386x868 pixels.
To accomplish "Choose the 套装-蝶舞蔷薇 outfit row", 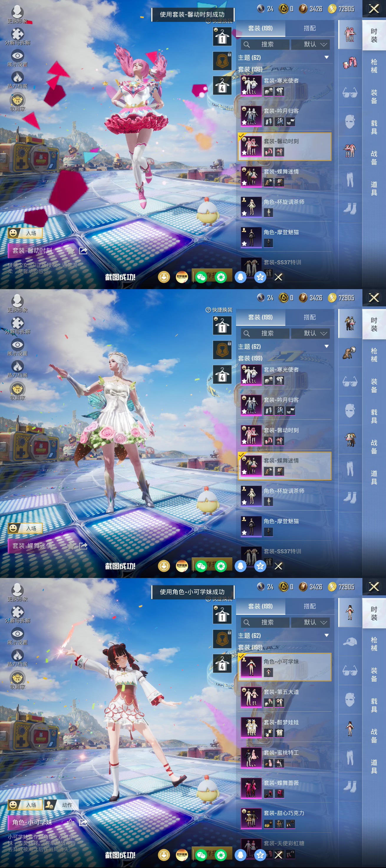I will point(285,789).
